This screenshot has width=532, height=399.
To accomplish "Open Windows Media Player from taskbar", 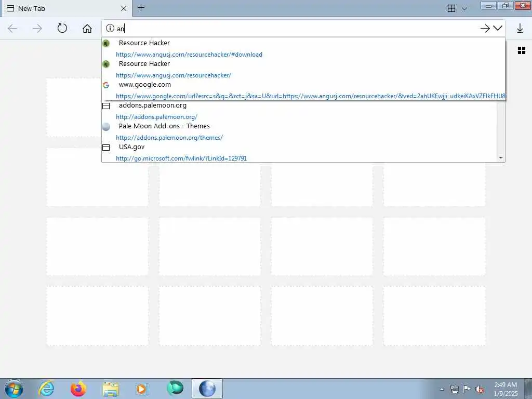I will (x=142, y=389).
